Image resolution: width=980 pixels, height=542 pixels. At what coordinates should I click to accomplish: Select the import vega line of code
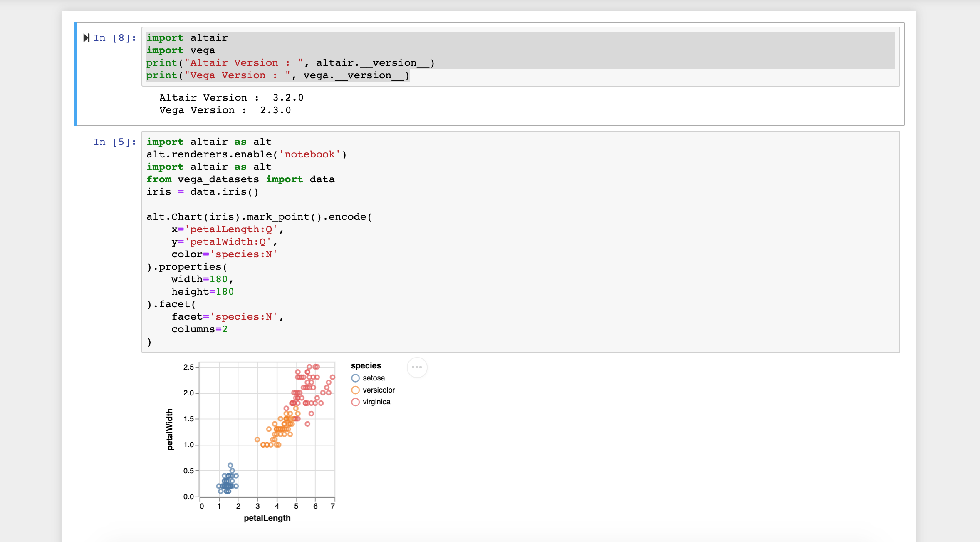(x=181, y=50)
